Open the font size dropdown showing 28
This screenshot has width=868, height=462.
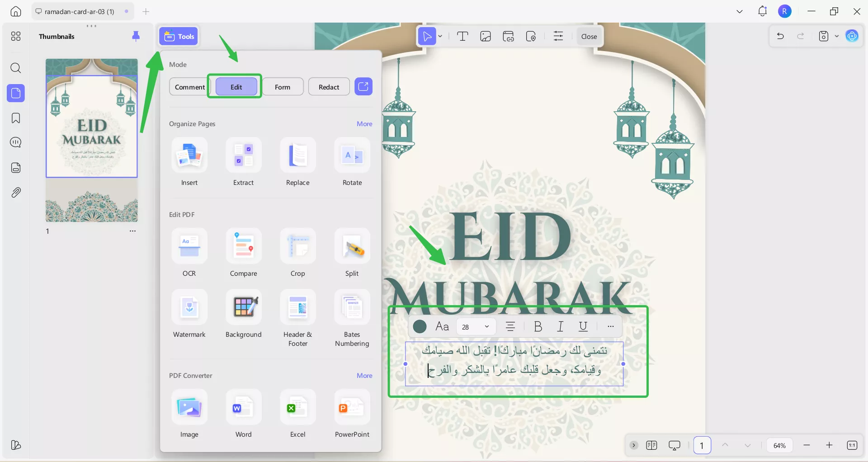476,326
